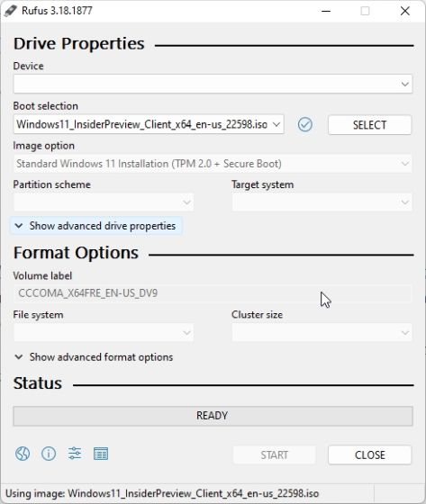Click the checksum checkmark icon
This screenshot has height=504, width=426.
pos(305,124)
